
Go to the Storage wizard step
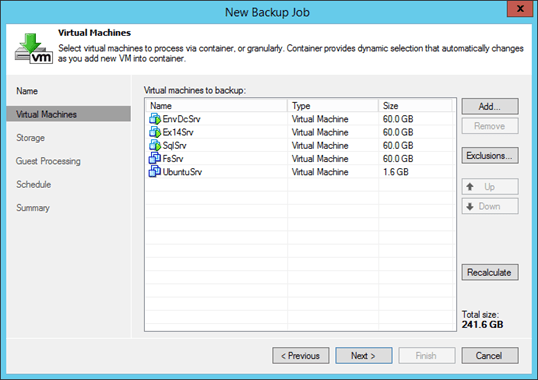30,138
